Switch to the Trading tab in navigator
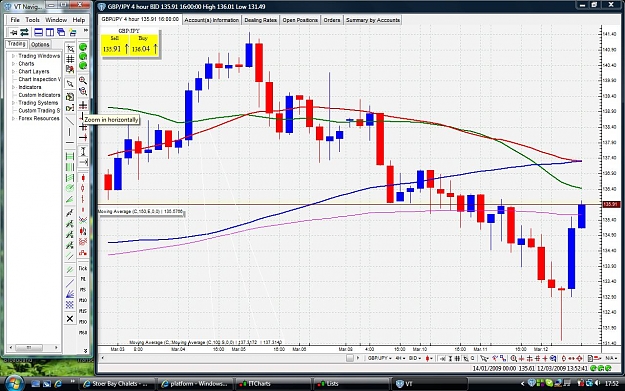 [x=16, y=44]
